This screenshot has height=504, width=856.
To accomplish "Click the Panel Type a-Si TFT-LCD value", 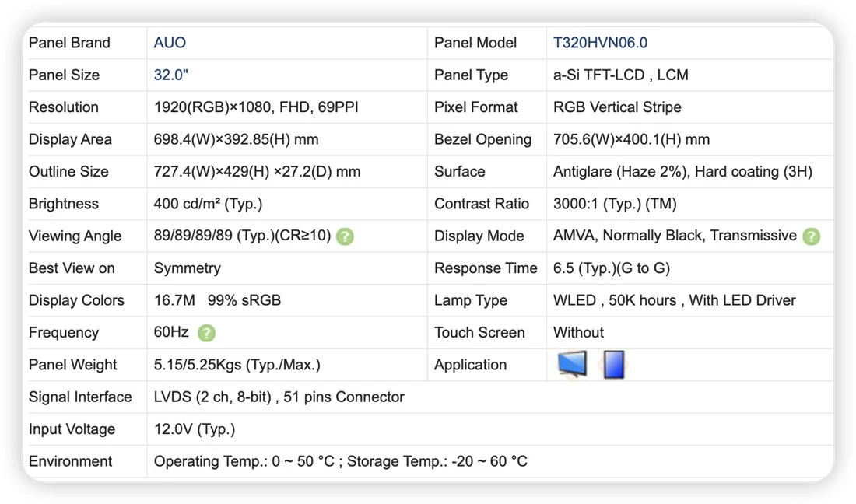I will [621, 75].
